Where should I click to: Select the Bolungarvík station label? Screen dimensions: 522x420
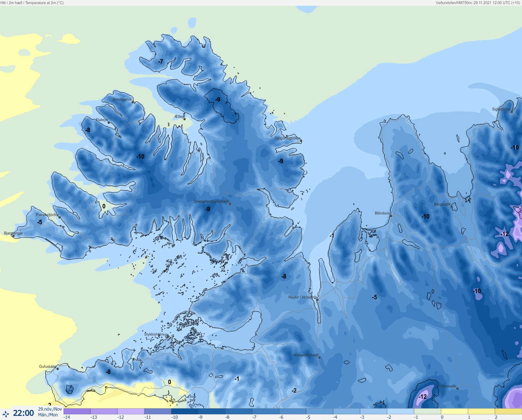(x=122, y=99)
